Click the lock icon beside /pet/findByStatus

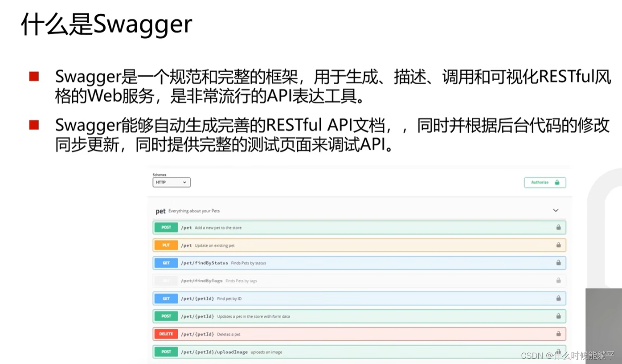(x=558, y=263)
